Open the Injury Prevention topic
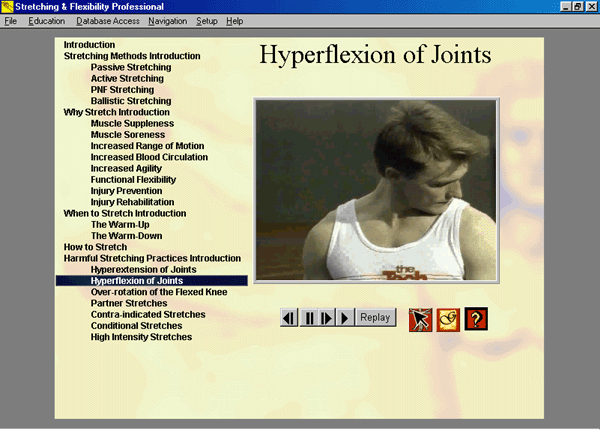The height and width of the screenshot is (430, 600). pyautogui.click(x=126, y=191)
